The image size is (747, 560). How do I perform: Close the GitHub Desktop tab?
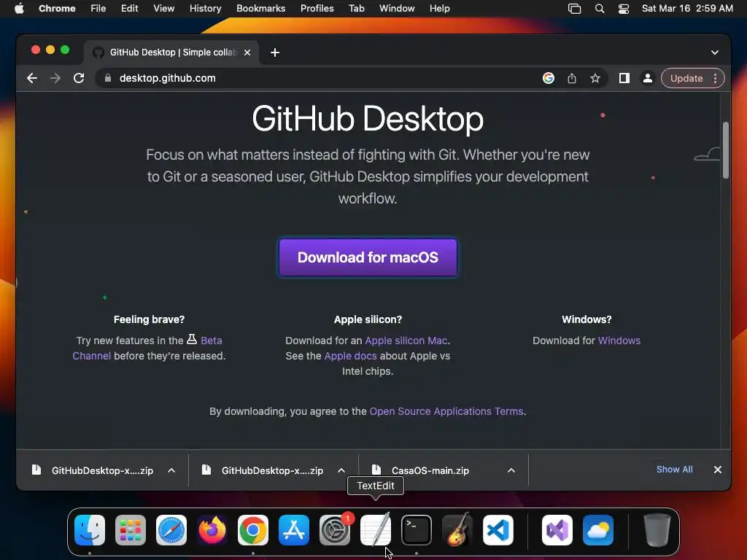pyautogui.click(x=247, y=52)
